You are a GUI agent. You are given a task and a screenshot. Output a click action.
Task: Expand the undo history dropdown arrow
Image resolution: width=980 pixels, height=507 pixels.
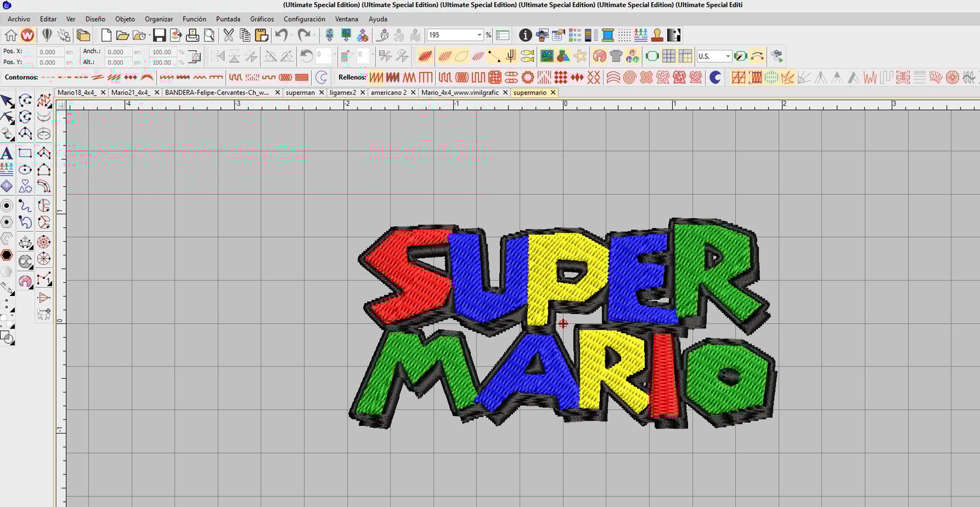pyautogui.click(x=291, y=35)
